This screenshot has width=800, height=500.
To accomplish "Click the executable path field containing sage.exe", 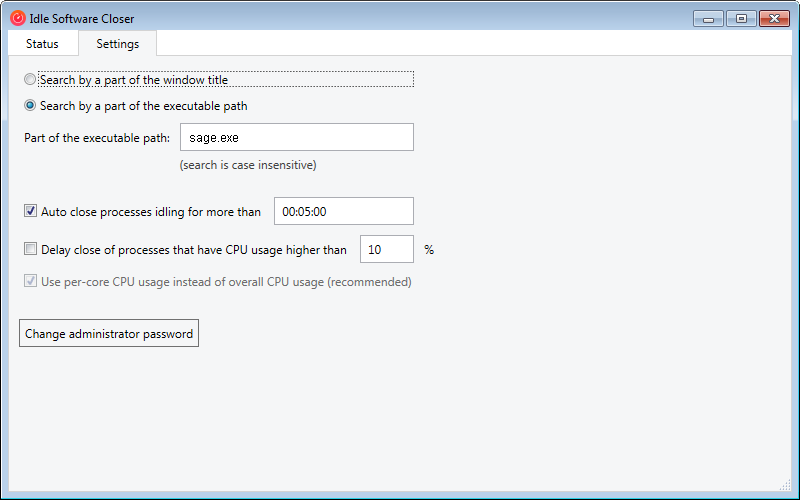I will click(296, 137).
